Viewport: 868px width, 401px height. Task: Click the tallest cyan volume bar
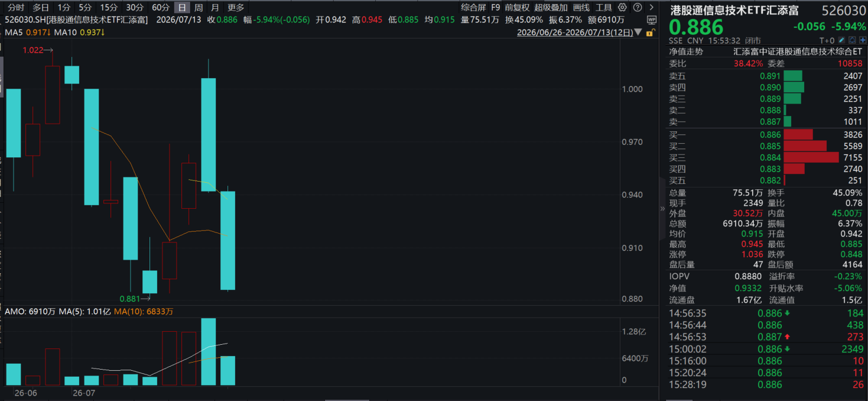(x=208, y=352)
